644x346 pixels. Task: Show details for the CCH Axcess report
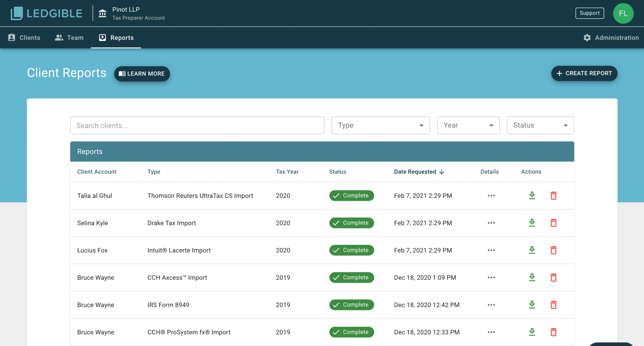491,278
